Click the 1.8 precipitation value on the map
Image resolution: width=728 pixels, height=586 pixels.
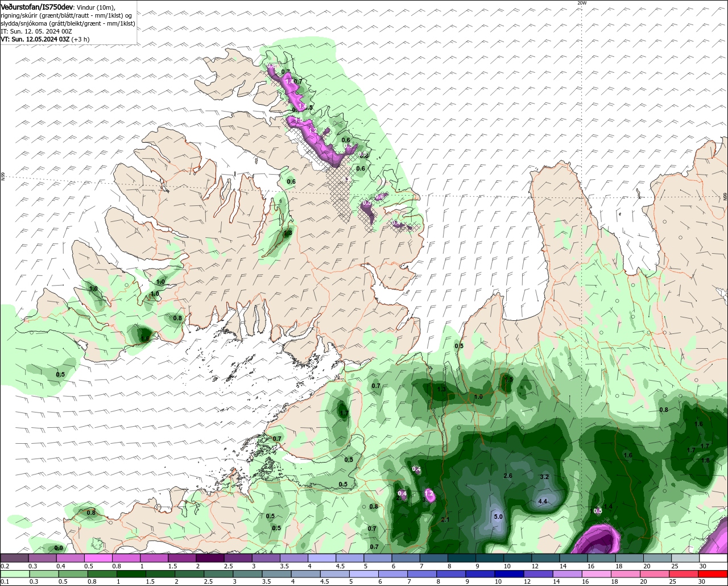tap(705, 460)
